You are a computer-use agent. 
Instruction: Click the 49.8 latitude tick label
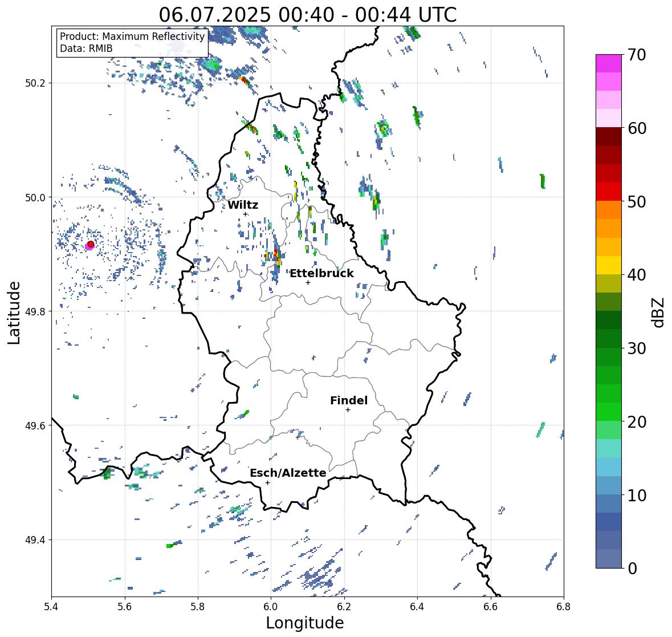(x=35, y=311)
